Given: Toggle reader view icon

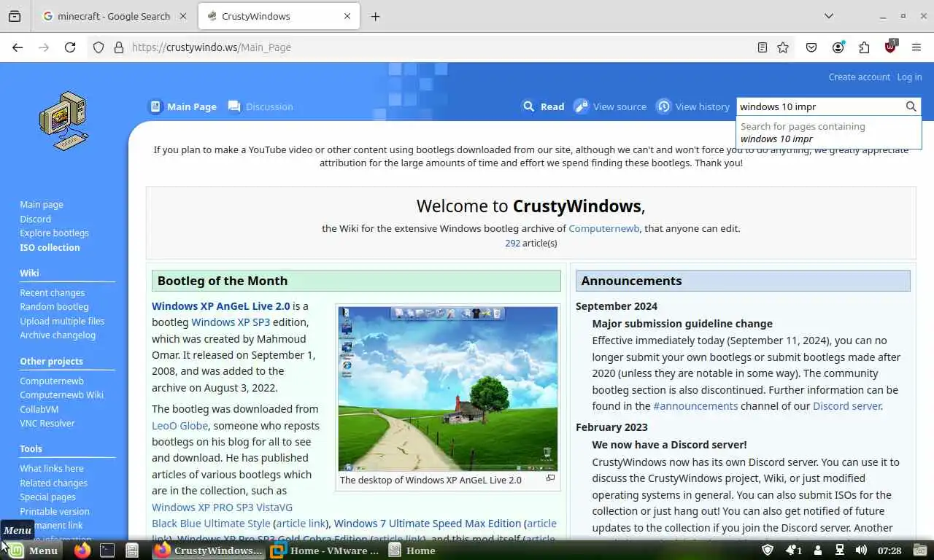Looking at the screenshot, I should pyautogui.click(x=762, y=47).
